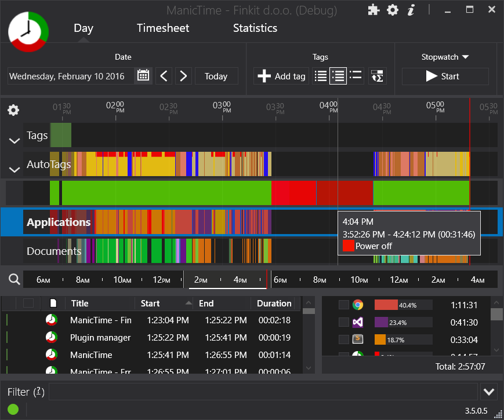Select the Applications timeline label

click(59, 222)
